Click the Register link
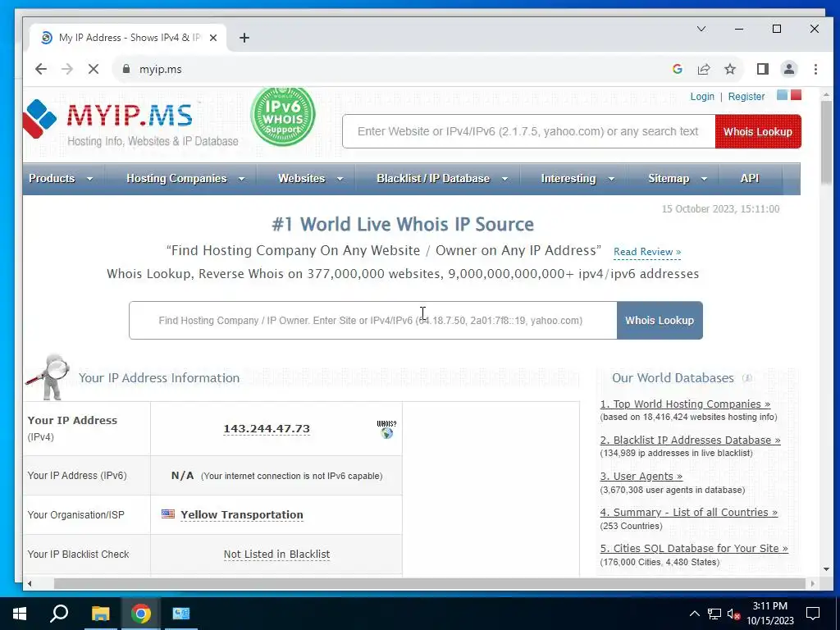The height and width of the screenshot is (630, 840). pos(746,97)
